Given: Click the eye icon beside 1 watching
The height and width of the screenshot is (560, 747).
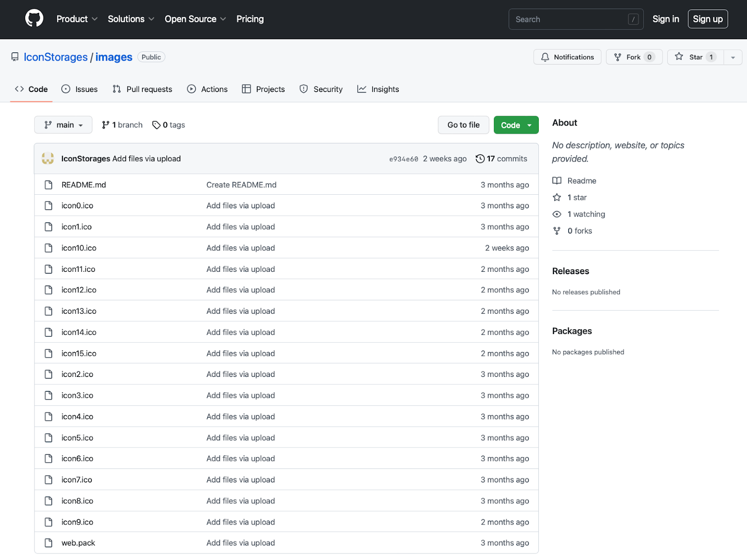Looking at the screenshot, I should point(557,214).
